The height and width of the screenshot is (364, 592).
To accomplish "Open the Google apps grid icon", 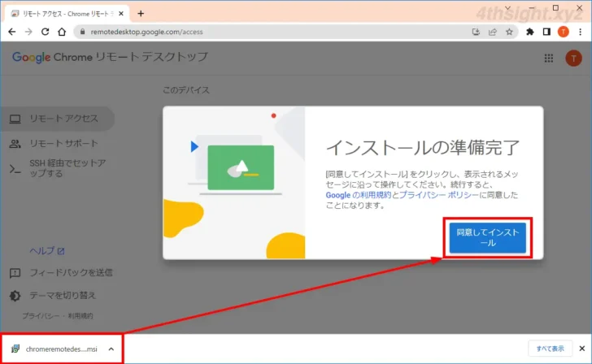I will click(x=549, y=58).
